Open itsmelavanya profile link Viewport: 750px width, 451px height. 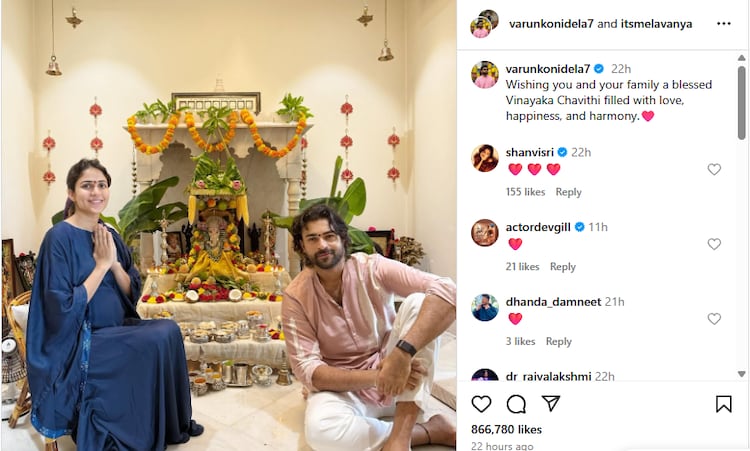click(656, 24)
